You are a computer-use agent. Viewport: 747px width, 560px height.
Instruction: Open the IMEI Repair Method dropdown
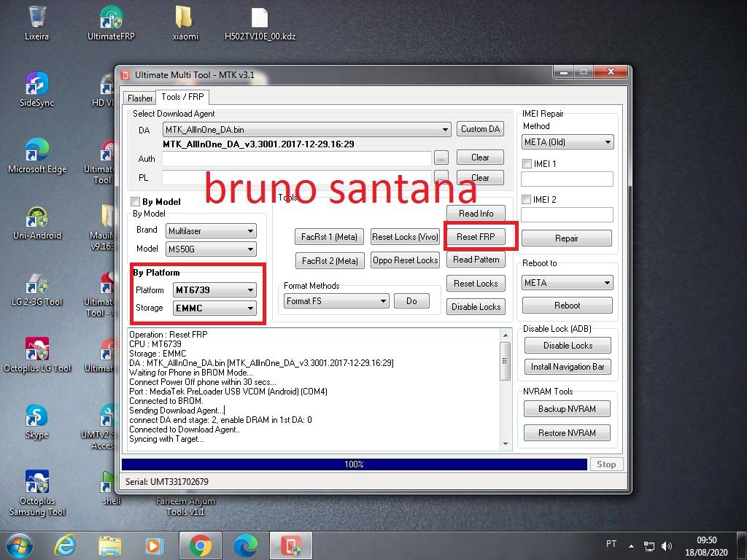[568, 142]
